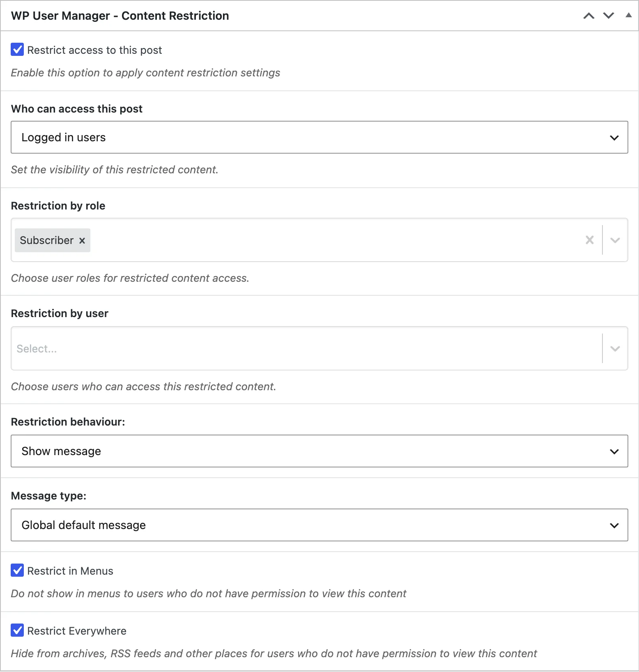639x672 pixels.
Task: Expand the Restriction by user dropdown arrow
Action: coord(615,348)
